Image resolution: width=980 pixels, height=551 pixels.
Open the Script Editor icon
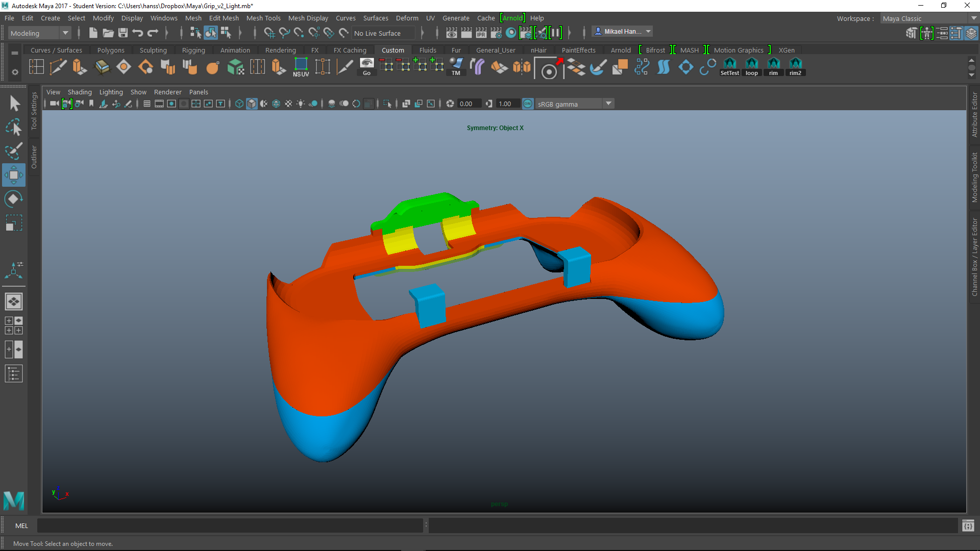[x=968, y=525]
